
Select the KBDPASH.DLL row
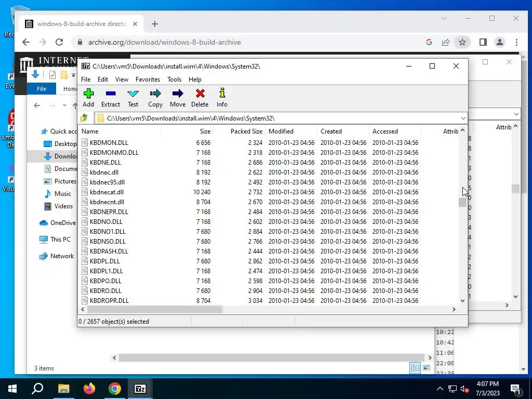pyautogui.click(x=270, y=251)
